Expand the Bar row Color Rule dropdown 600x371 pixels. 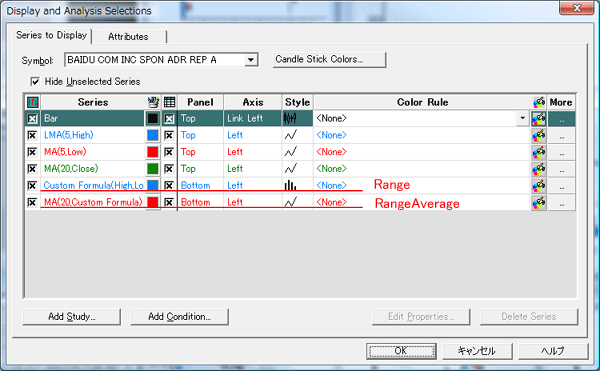pyautogui.click(x=523, y=118)
